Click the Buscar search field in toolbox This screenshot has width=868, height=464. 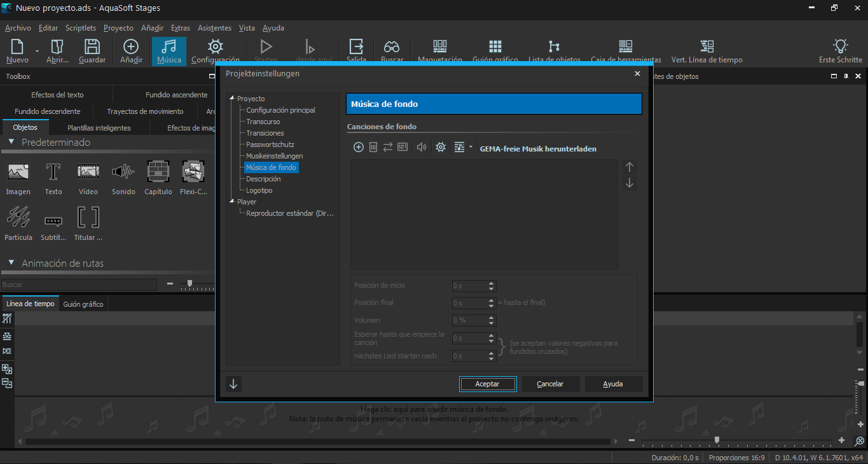coord(79,285)
